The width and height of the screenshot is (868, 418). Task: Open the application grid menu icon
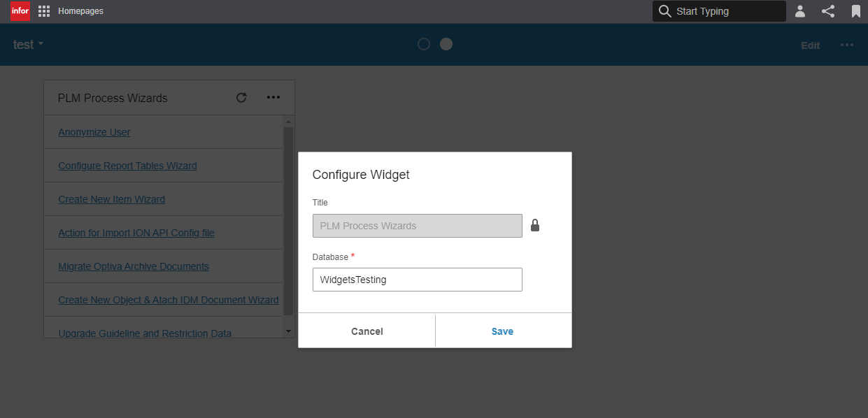click(x=43, y=10)
